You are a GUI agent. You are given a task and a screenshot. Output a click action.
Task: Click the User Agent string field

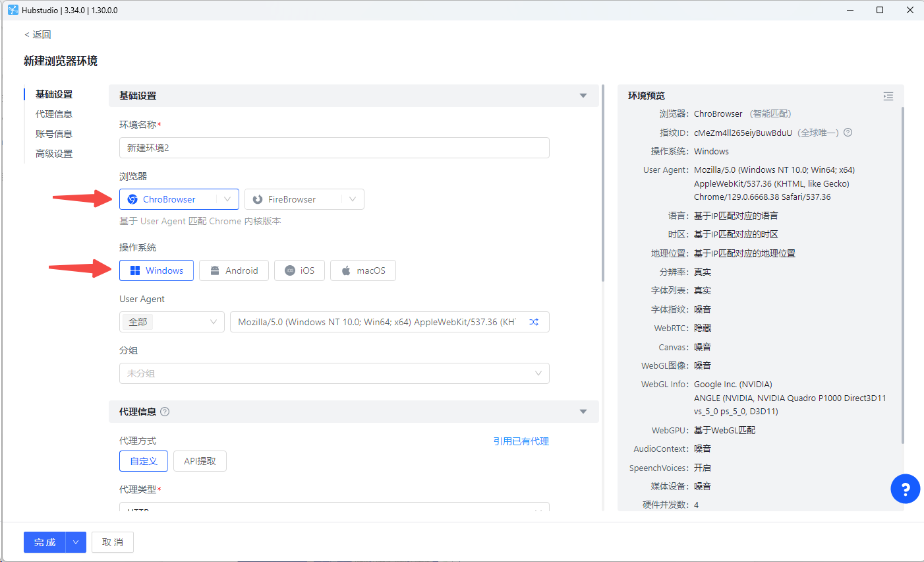click(390, 322)
